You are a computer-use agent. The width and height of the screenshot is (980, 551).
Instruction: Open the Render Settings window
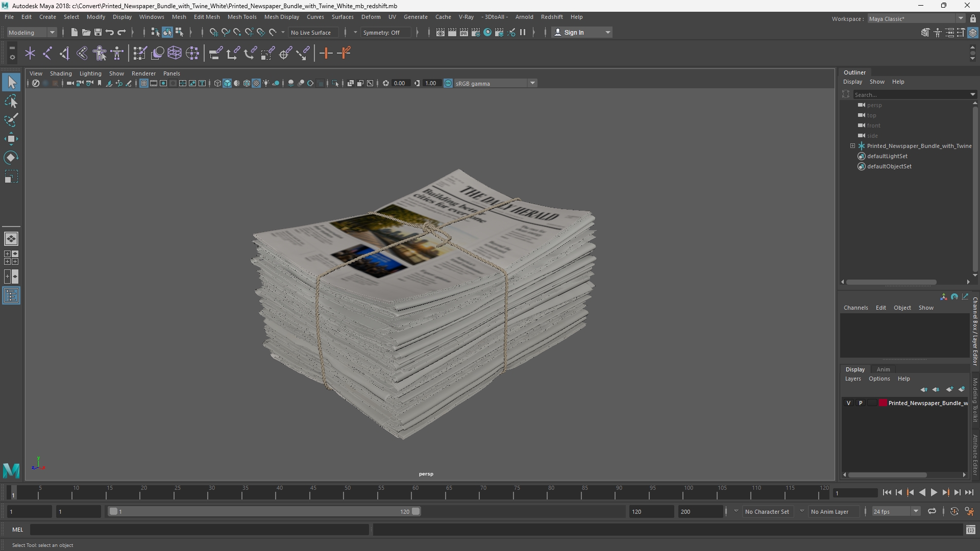(476, 32)
